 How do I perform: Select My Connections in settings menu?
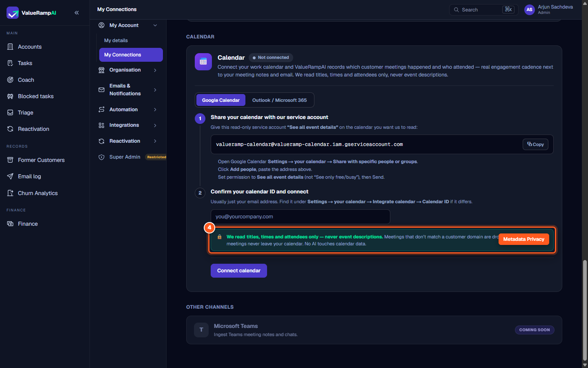point(131,55)
